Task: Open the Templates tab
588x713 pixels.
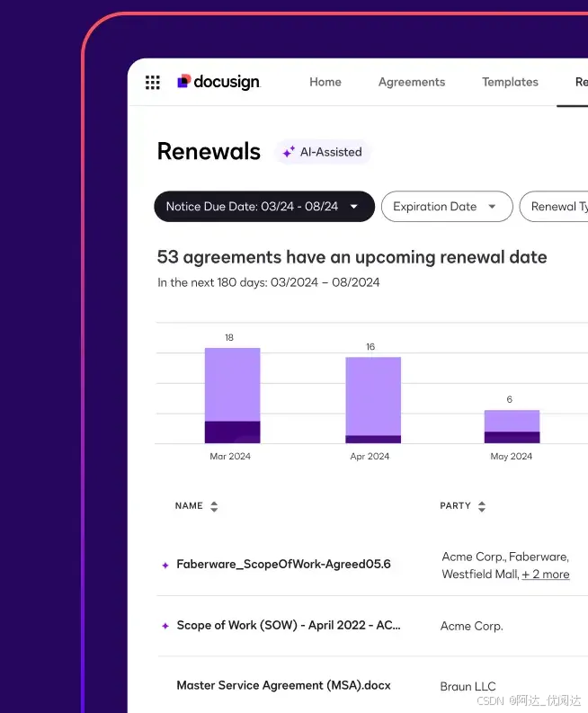Action: click(x=510, y=82)
